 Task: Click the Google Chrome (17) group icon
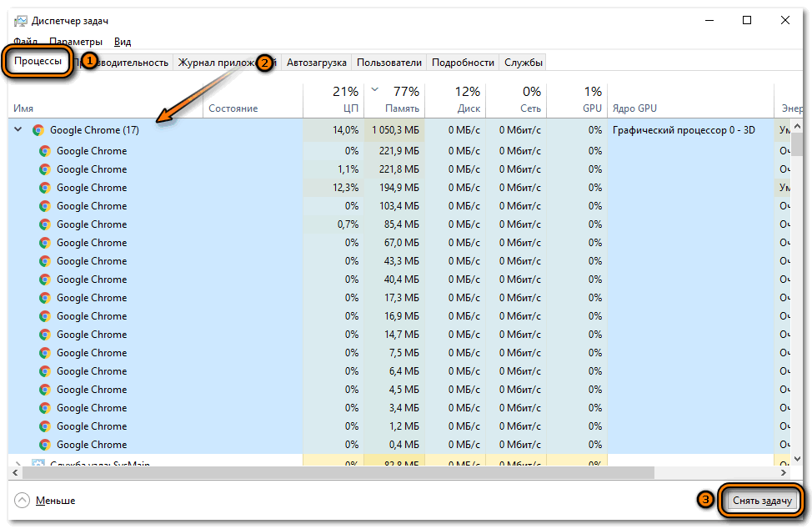pyautogui.click(x=38, y=130)
